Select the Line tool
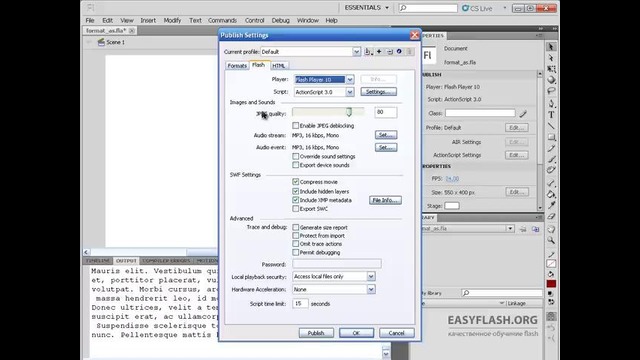The image size is (640, 360). pyautogui.click(x=551, y=126)
